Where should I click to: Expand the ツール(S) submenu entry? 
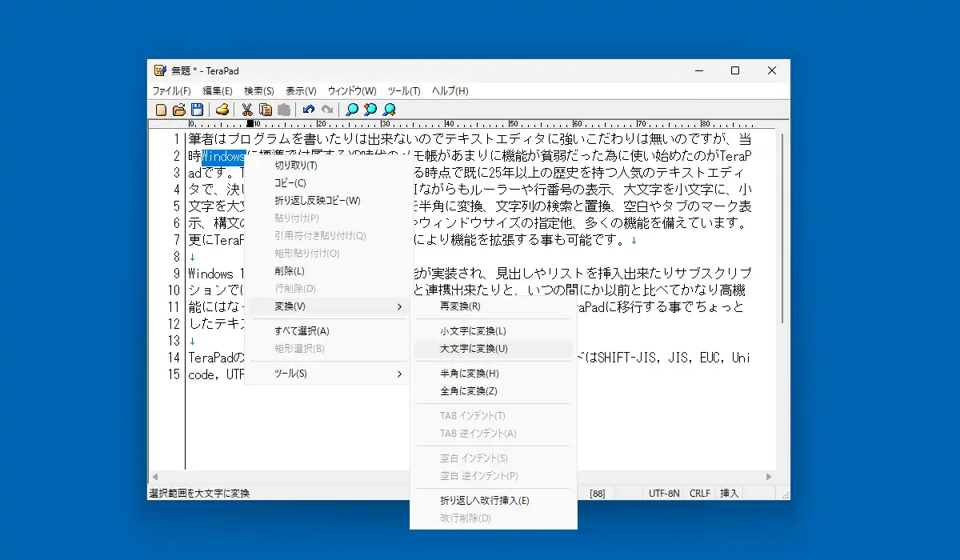pyautogui.click(x=328, y=374)
